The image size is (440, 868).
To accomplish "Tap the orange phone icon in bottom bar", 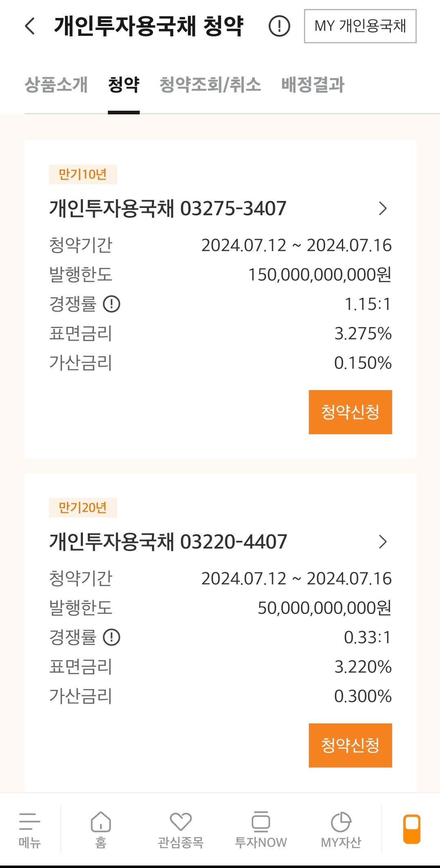I will coord(412,829).
